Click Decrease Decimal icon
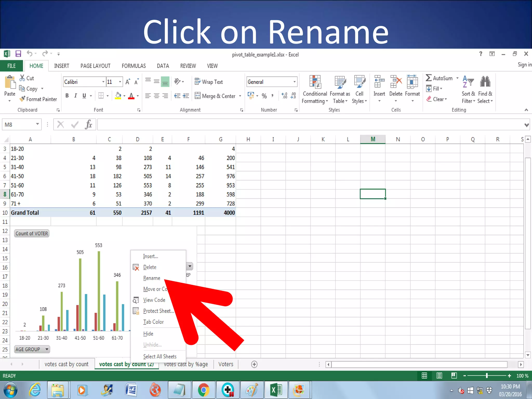Viewport: 532px width, 399px height. coord(293,96)
